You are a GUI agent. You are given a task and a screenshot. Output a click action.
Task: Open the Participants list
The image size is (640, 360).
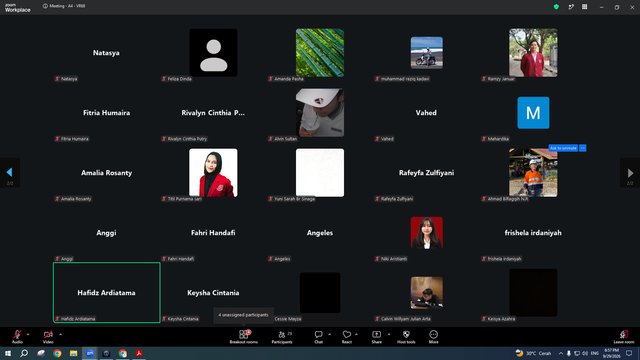pyautogui.click(x=282, y=337)
